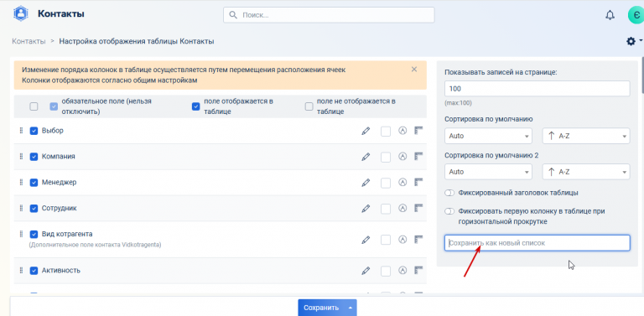The width and height of the screenshot is (644, 316).
Task: Click the ruler width icon for Сотрудник
Action: coord(418,208)
